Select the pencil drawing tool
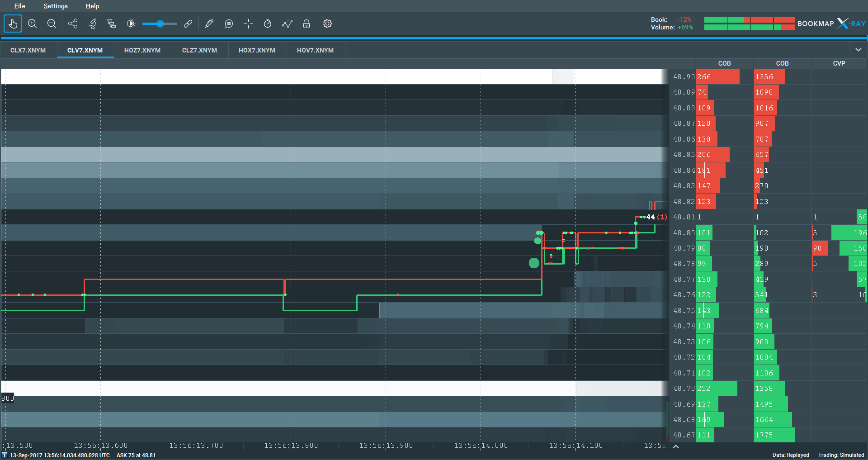Screen dimensions: 868x460 pyautogui.click(x=209, y=24)
